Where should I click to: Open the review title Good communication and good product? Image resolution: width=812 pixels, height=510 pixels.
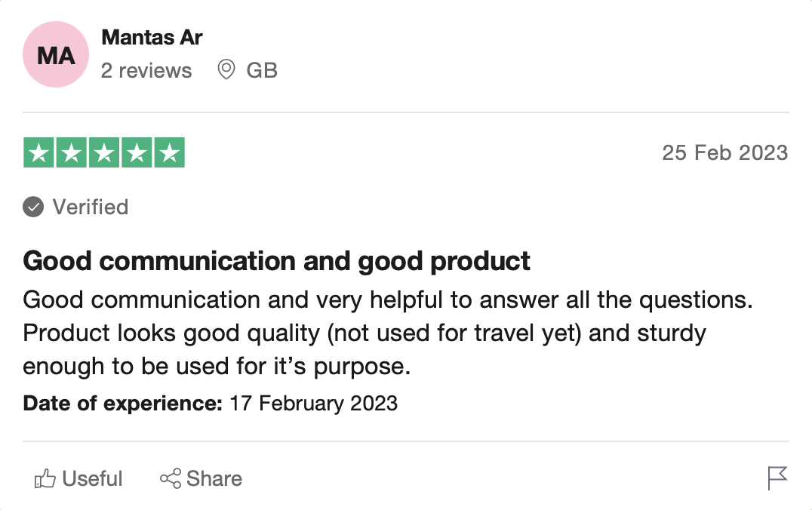point(276,261)
